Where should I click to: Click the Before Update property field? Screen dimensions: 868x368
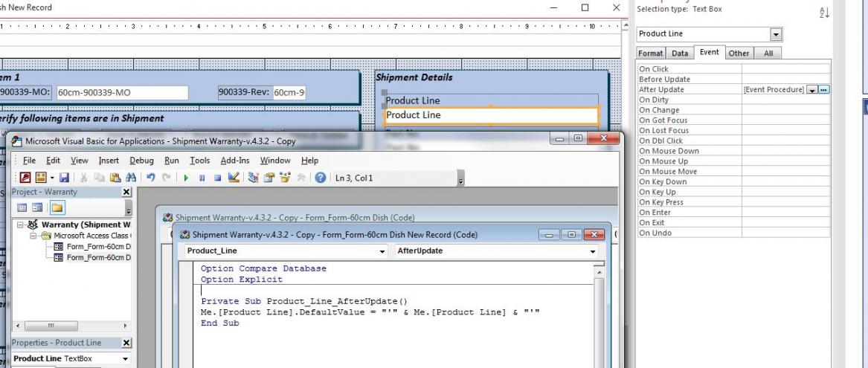[785, 79]
